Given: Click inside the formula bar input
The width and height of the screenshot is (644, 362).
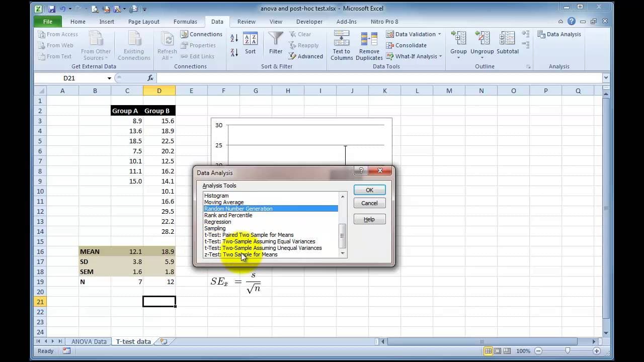Looking at the screenshot, I should click(x=379, y=78).
